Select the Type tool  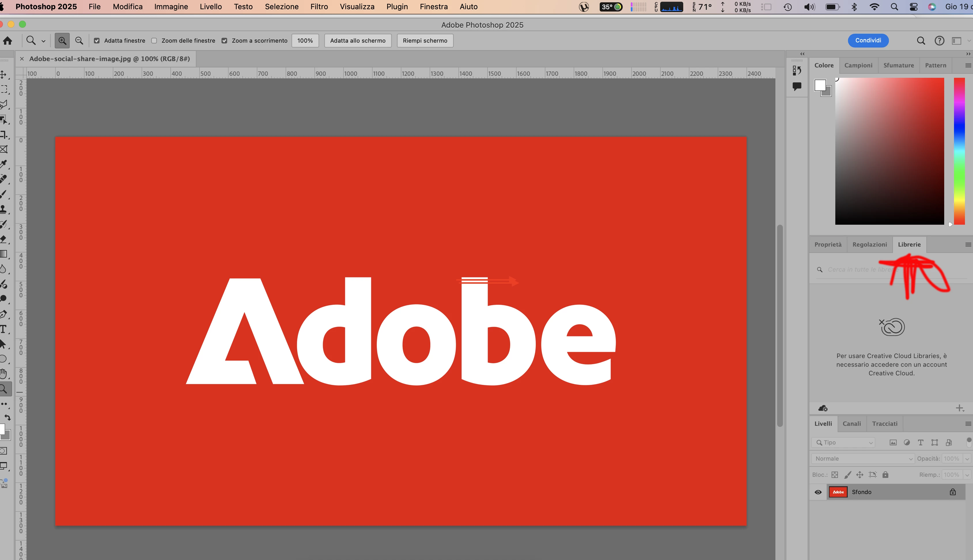click(3, 329)
